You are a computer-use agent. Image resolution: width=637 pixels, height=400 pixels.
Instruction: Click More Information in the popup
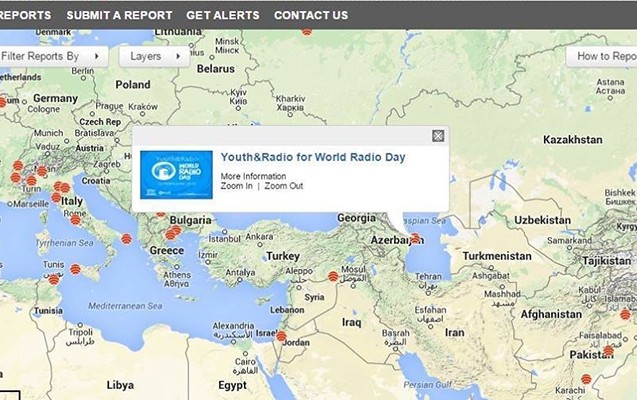coord(253,176)
